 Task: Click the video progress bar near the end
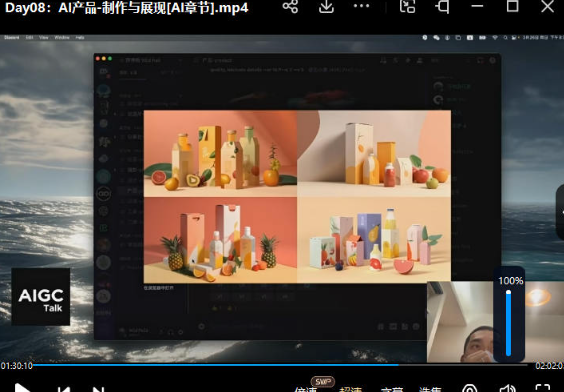[x=518, y=365]
